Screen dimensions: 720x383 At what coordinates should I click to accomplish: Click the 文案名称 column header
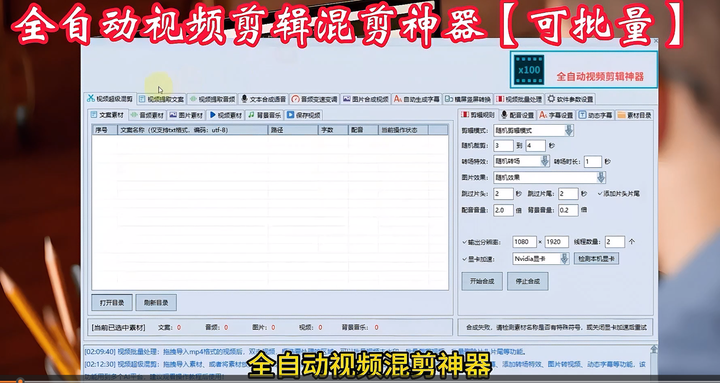pos(193,130)
